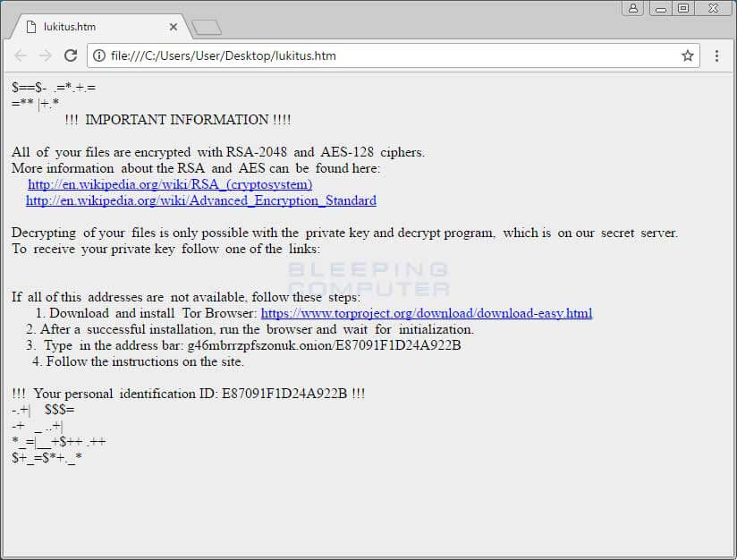Click the browser forward arrow
Viewport: 737px width, 560px height.
45,56
